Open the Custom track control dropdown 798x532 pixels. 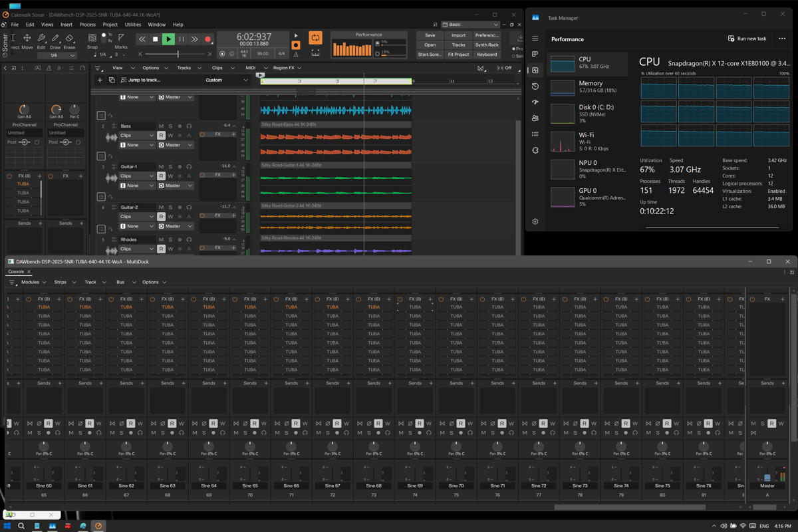pos(227,80)
